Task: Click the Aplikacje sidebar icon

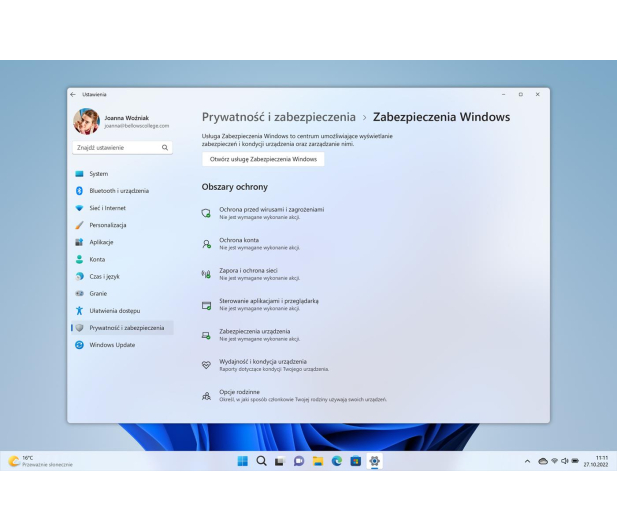Action: point(79,242)
